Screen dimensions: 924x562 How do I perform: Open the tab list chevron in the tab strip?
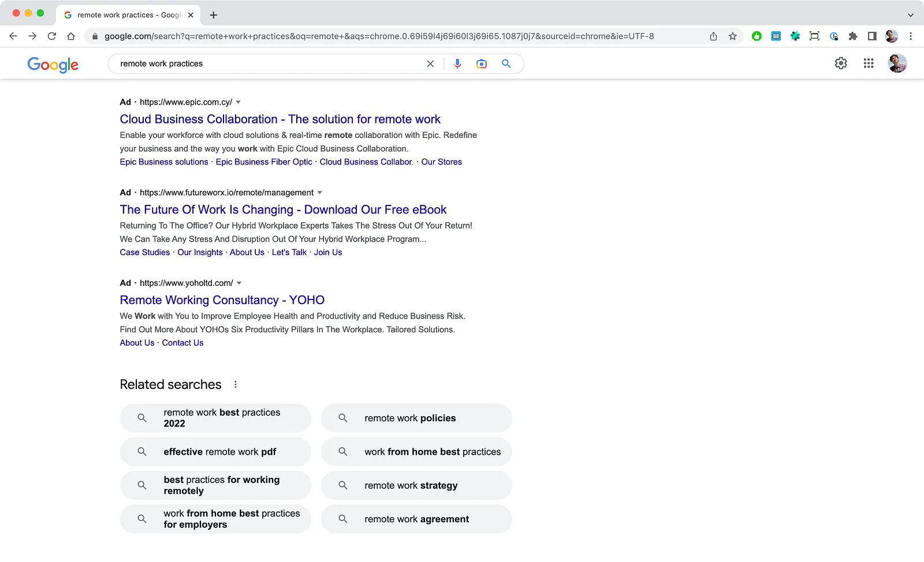tap(911, 15)
